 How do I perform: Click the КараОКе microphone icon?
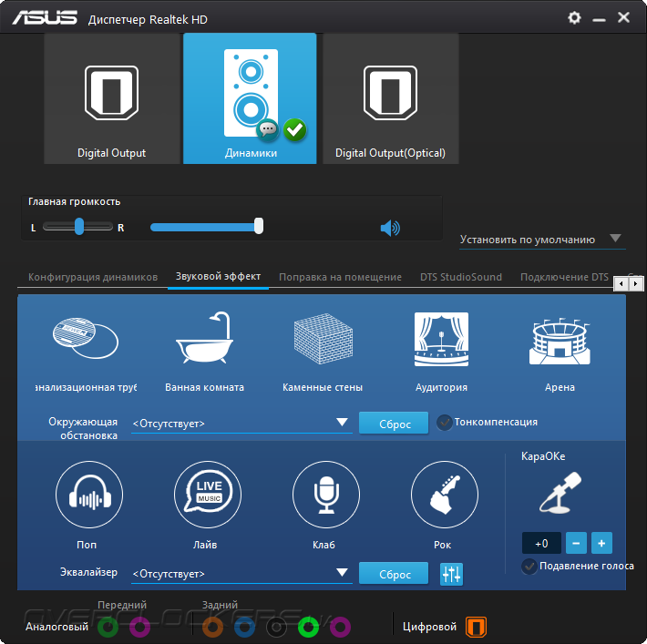[x=560, y=493]
